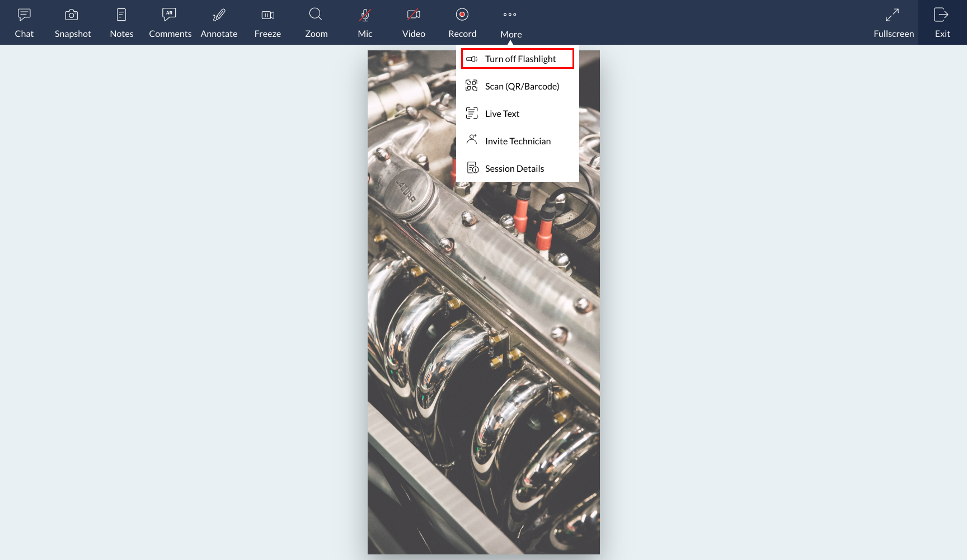Start a session Recording
Viewport: 967px width, 560px height.
462,22
